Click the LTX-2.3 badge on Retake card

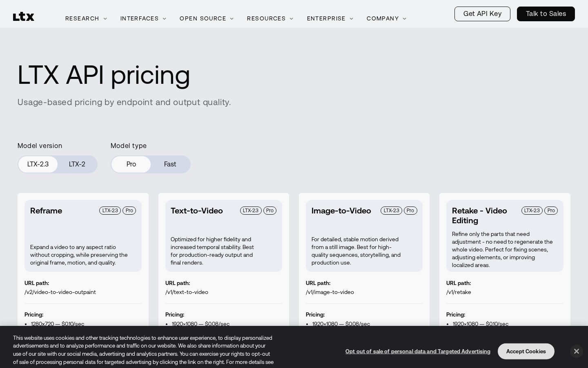532,211
